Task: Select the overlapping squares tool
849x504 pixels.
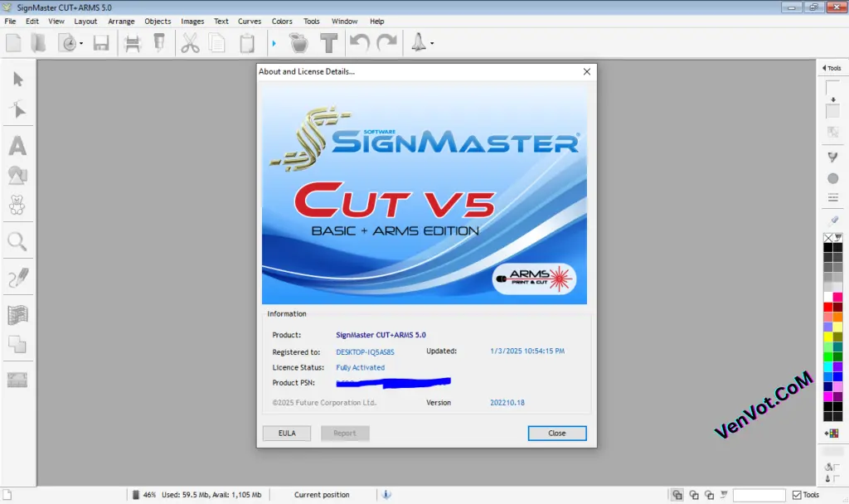Action: click(x=17, y=344)
